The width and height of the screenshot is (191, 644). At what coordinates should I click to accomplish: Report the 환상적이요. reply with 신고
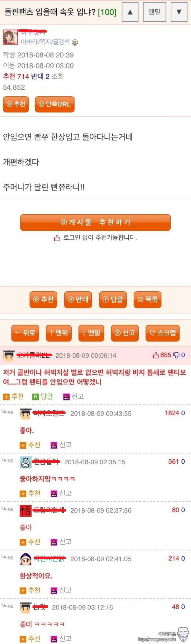61,590
